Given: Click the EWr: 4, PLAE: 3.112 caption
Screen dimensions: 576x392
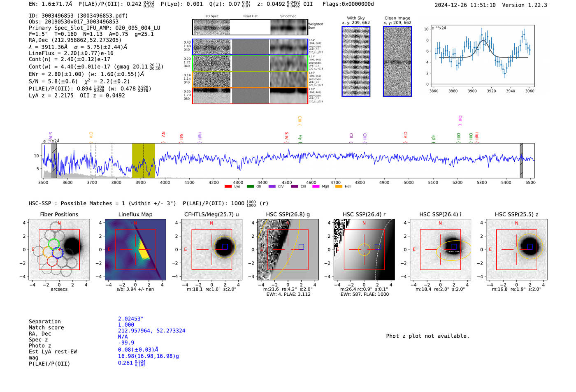Looking at the screenshot, I should point(288,295).
